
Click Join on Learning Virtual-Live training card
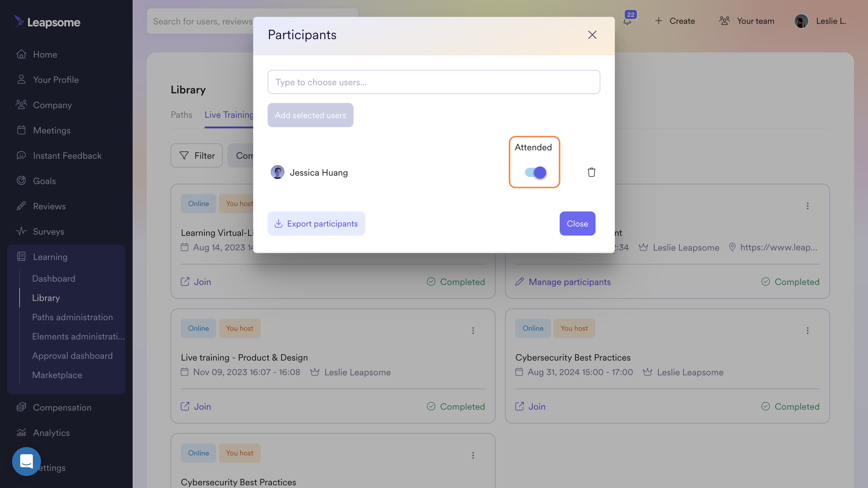tap(196, 282)
